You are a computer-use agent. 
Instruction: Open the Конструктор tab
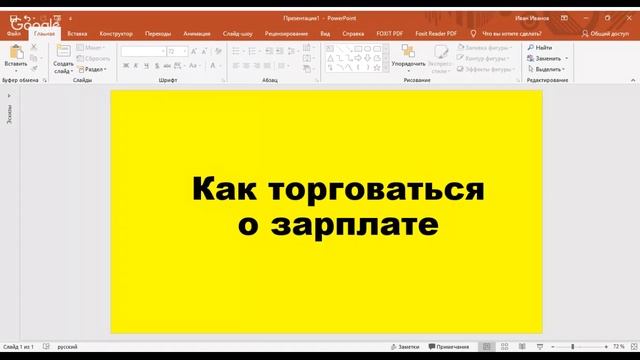pyautogui.click(x=116, y=33)
